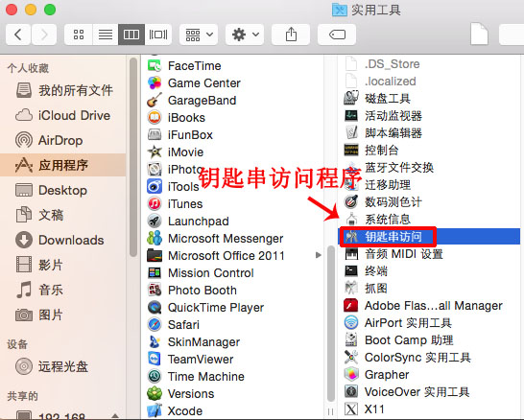Image resolution: width=524 pixels, height=420 pixels.
Task: Open 应用程序 in the sidebar
Action: (63, 165)
